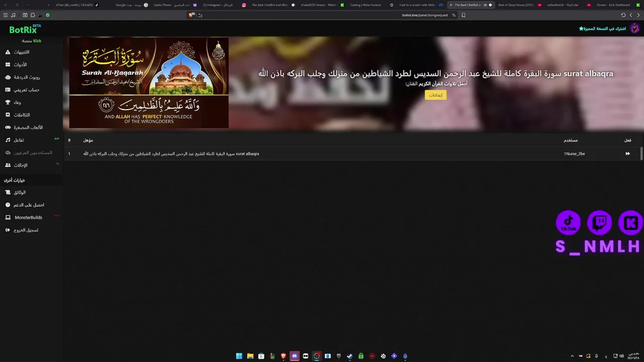Click the user avatar in the header
This screenshot has height=362, width=644.
[x=635, y=28]
